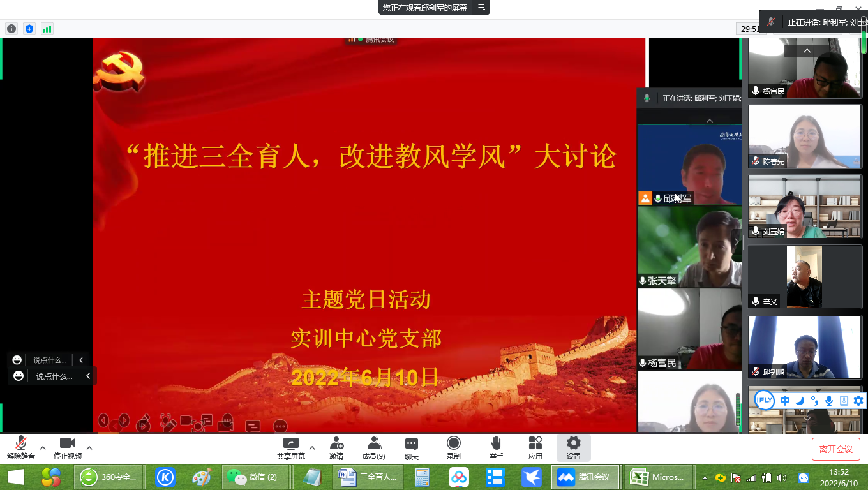
Task: Expand audio options arrow beside 解除静音
Action: click(43, 447)
